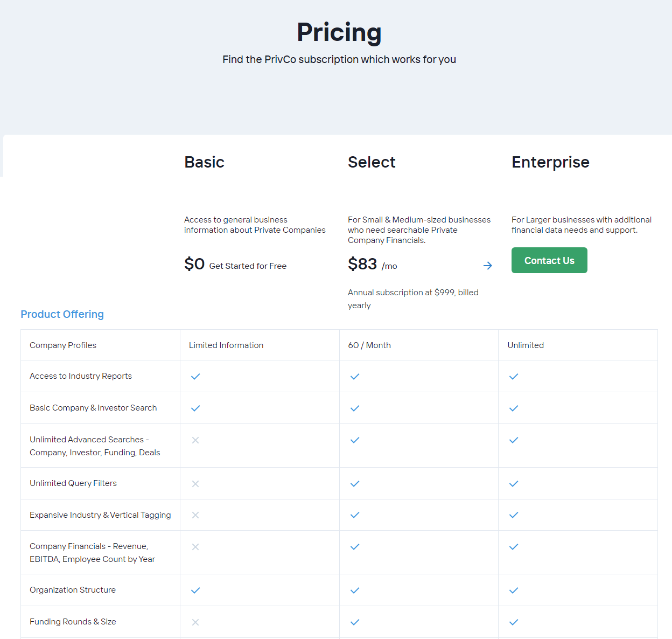Click the $0 Basic plan price

coord(194,264)
